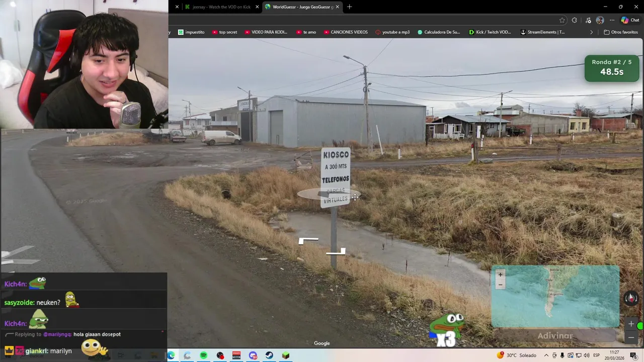
Task: Open browser extensions menu
Action: 575,20
